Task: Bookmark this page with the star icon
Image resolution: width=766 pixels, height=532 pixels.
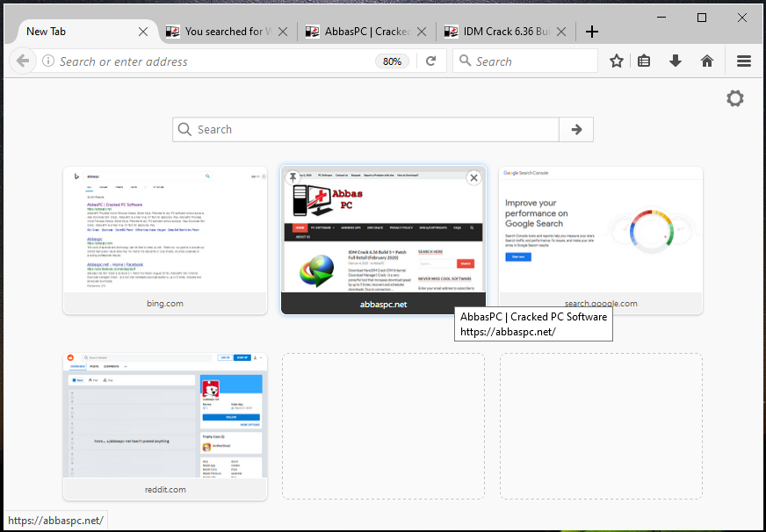Action: pos(617,61)
